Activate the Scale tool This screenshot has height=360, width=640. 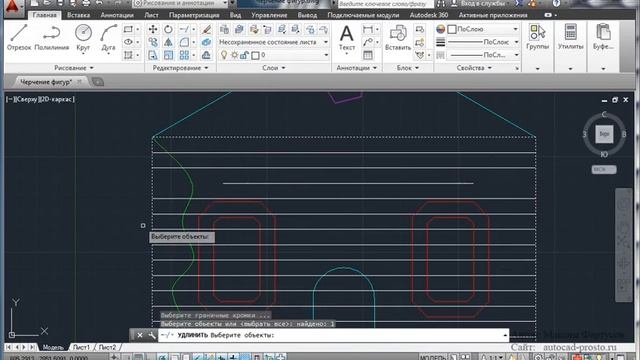(168, 55)
